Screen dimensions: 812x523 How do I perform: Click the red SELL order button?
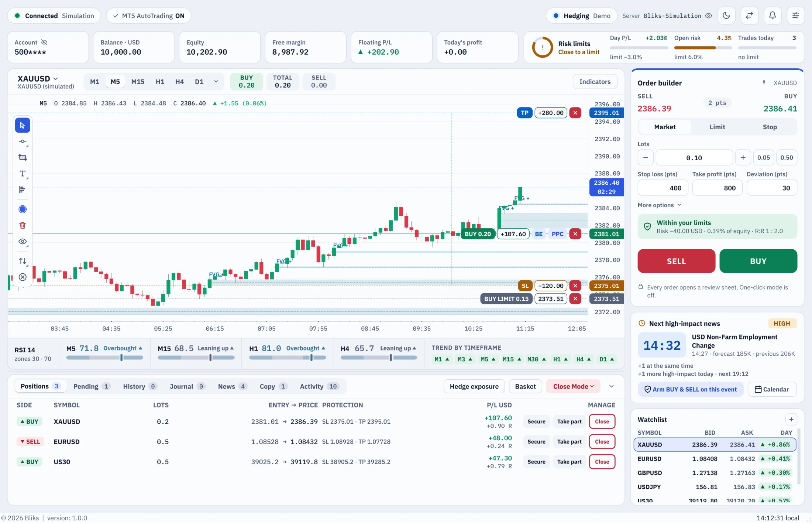pyautogui.click(x=676, y=261)
